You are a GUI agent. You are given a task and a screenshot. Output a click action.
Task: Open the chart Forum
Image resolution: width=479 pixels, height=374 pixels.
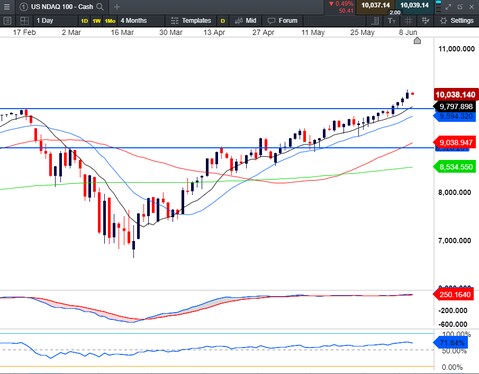[x=282, y=21]
